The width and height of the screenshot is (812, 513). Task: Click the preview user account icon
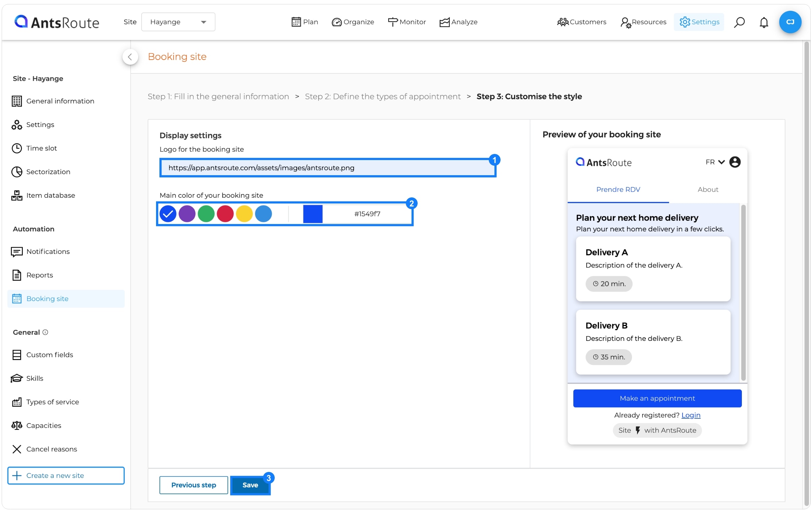pyautogui.click(x=735, y=162)
